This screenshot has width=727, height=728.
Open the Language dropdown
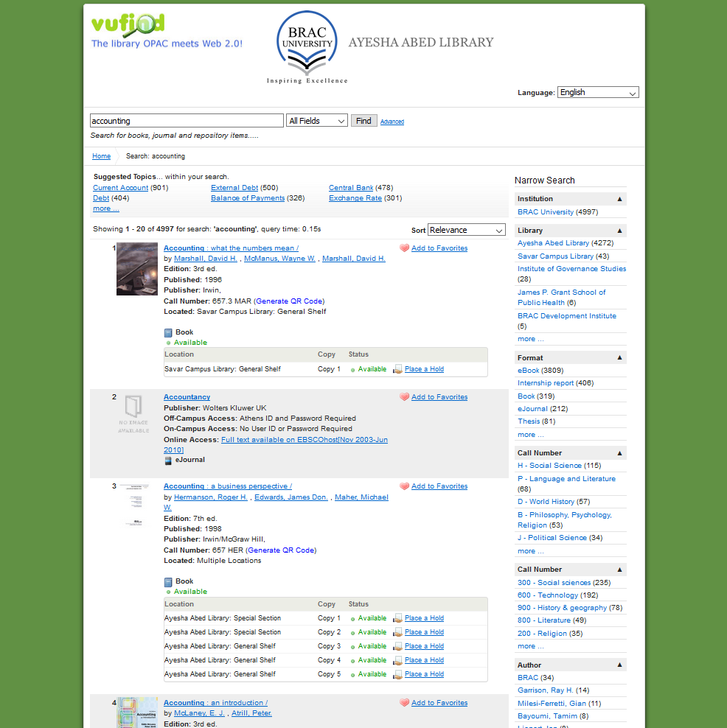[598, 92]
